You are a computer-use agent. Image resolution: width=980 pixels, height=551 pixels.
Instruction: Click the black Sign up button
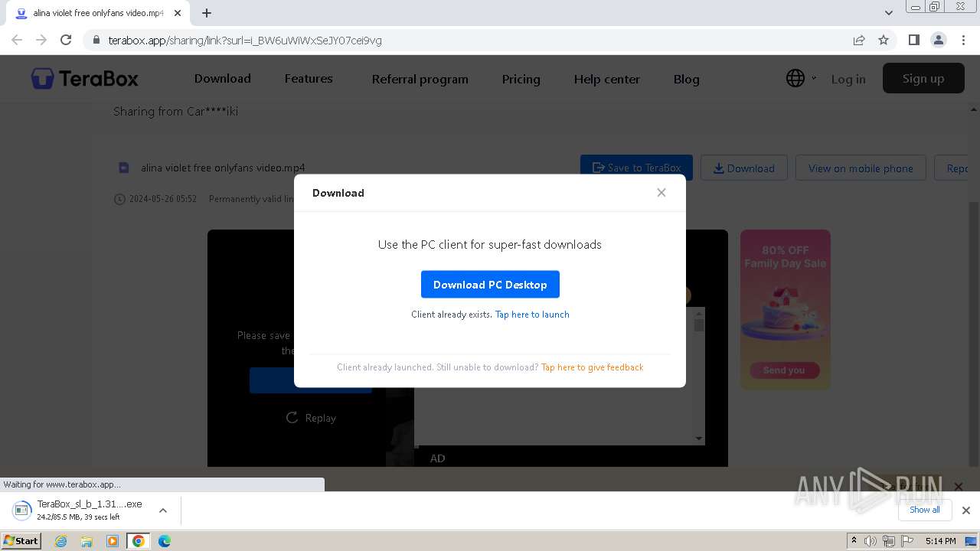click(x=923, y=78)
